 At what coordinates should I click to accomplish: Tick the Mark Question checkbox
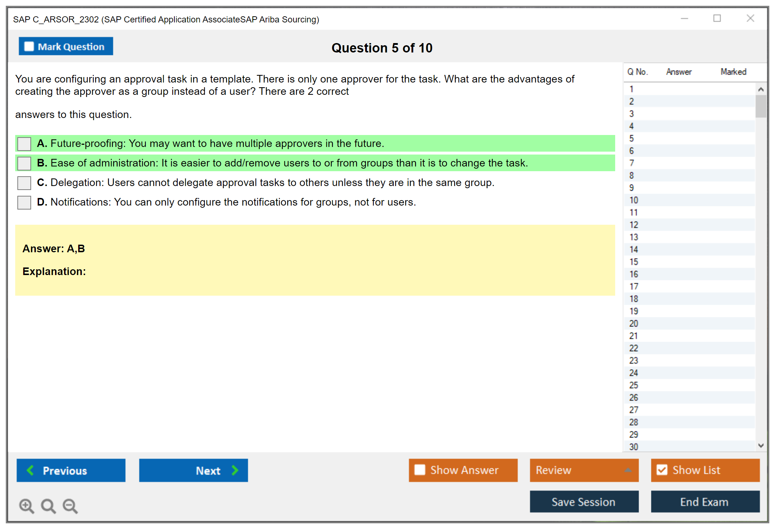pyautogui.click(x=29, y=46)
